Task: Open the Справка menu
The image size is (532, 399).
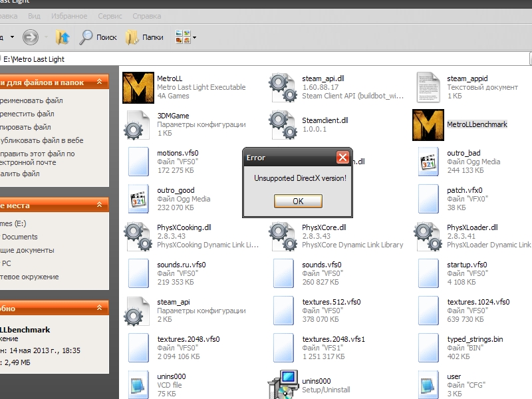Action: (x=146, y=16)
